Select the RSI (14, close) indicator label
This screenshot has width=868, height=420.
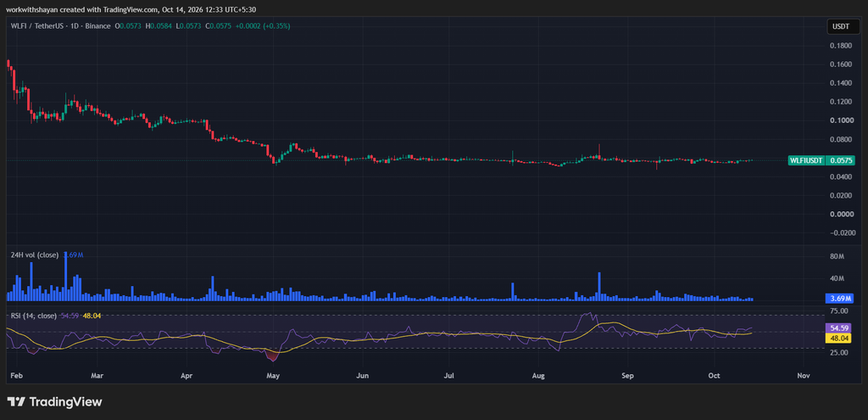34,316
